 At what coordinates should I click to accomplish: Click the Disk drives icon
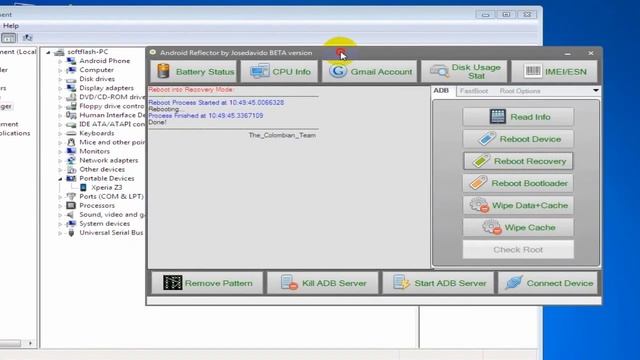(x=71, y=79)
